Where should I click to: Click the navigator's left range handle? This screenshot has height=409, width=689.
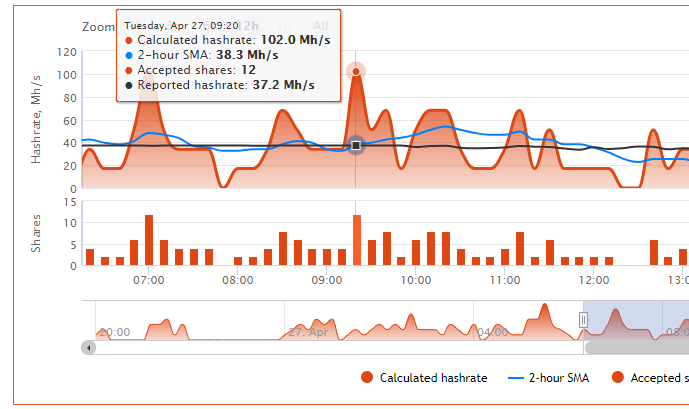click(x=583, y=319)
